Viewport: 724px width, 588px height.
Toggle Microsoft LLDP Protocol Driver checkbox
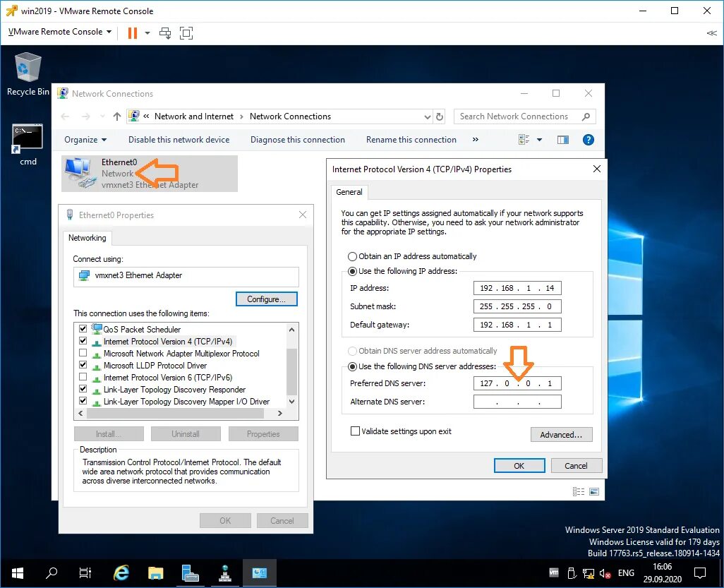tap(83, 365)
